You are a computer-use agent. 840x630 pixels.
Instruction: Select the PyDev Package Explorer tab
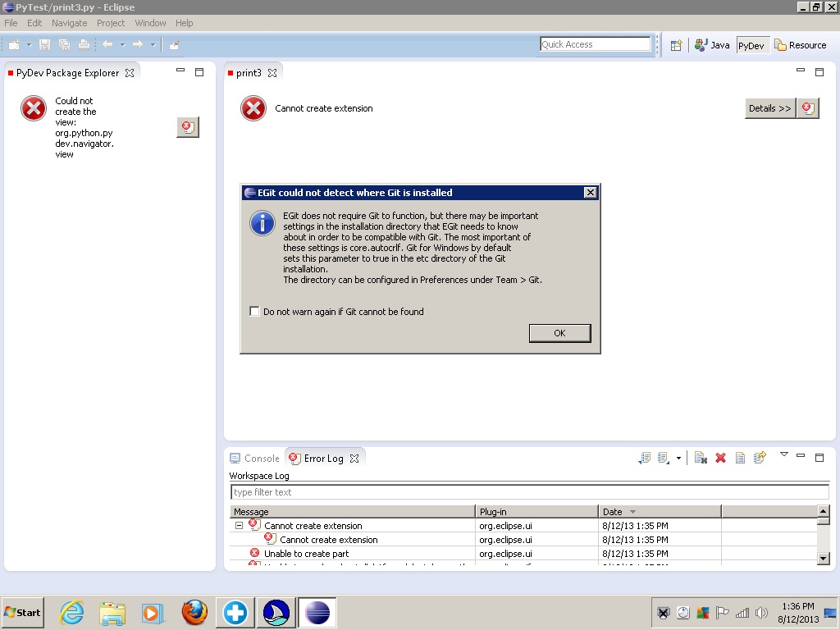point(67,73)
